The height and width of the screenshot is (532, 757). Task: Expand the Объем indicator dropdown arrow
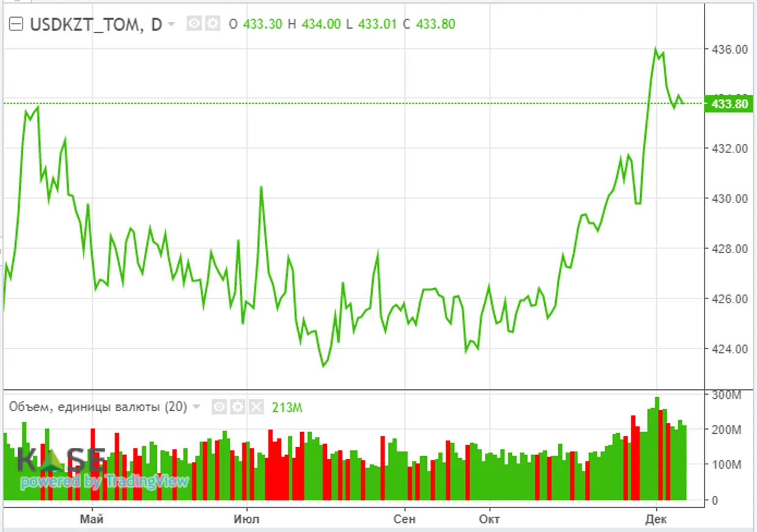(x=196, y=407)
